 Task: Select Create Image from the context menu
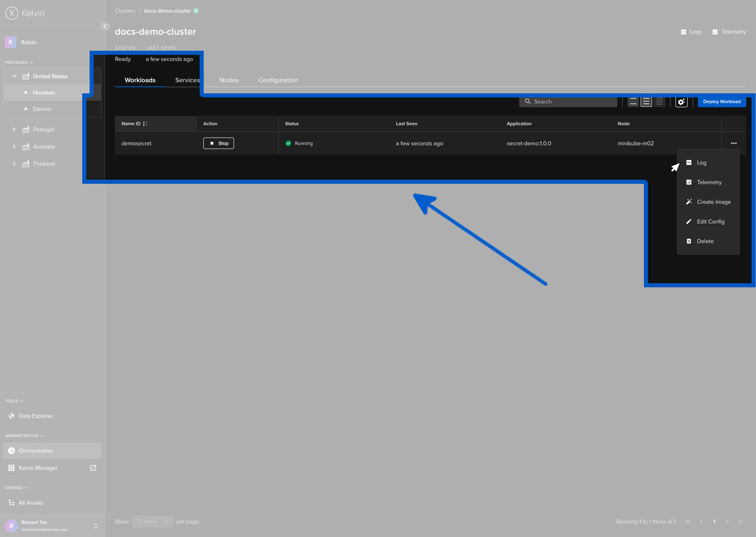(x=713, y=202)
